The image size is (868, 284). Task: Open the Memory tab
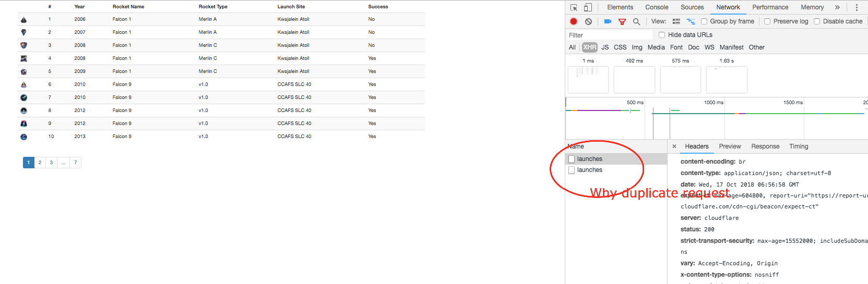click(x=812, y=7)
